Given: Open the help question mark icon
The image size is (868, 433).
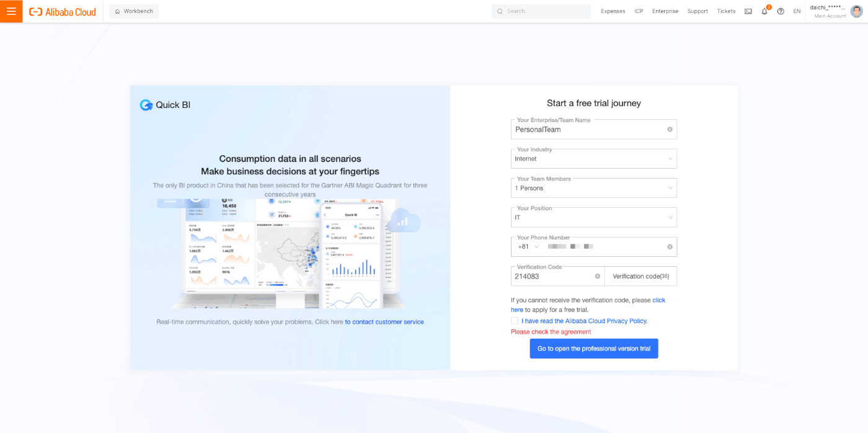Looking at the screenshot, I should [x=781, y=11].
